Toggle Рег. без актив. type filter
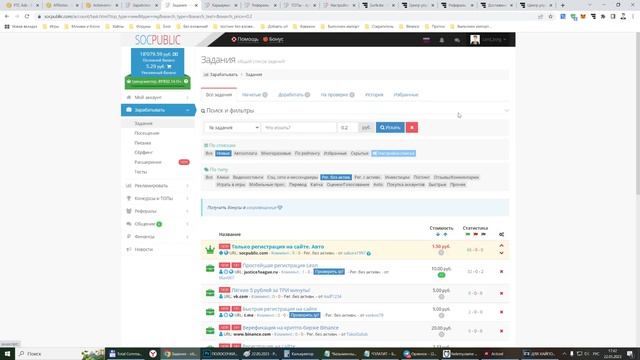The image size is (640, 360). [x=336, y=178]
